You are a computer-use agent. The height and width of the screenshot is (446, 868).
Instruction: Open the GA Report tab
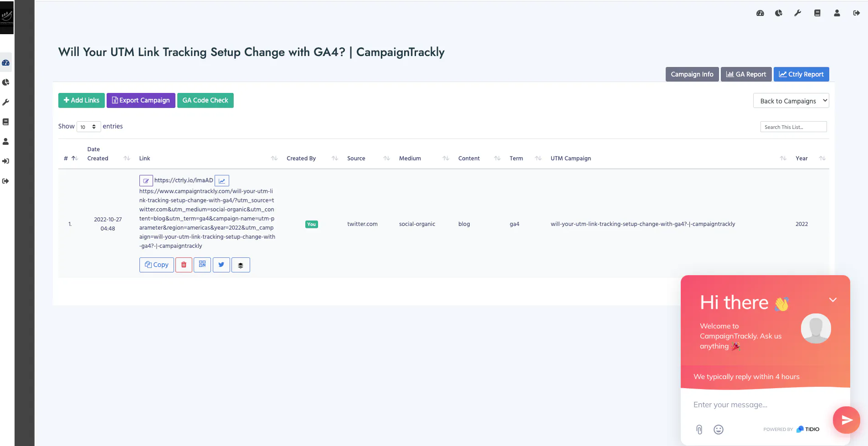(746, 74)
